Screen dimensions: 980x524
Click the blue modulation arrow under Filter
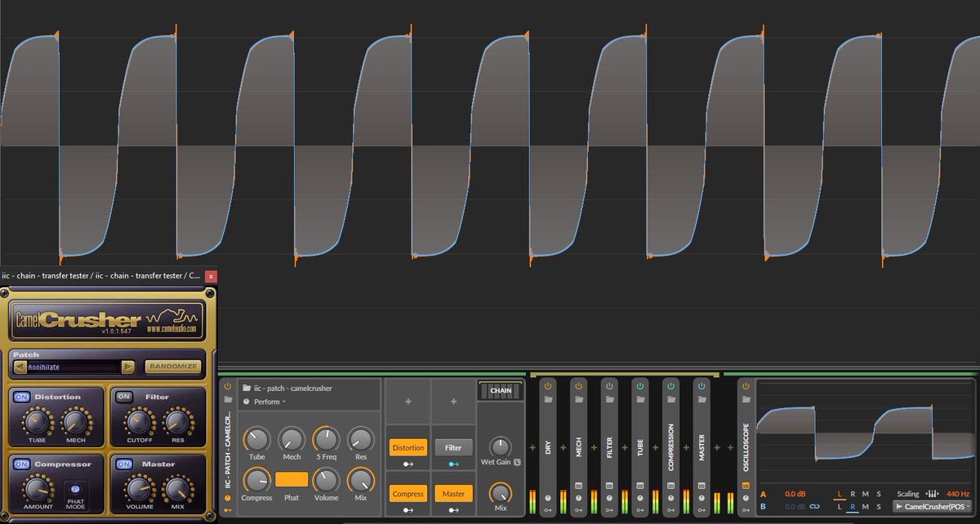click(x=453, y=463)
